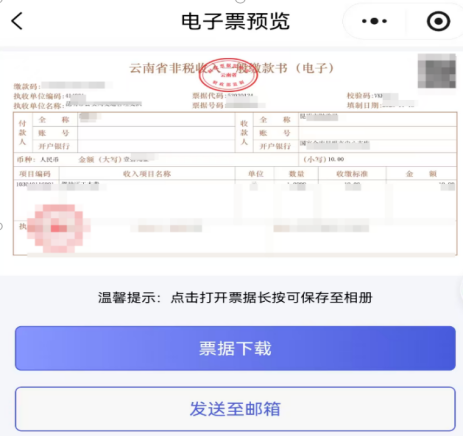Viewport: 464px width, 436px height.
Task: Tap the 币种 人民币 currency label
Action: [x=38, y=159]
